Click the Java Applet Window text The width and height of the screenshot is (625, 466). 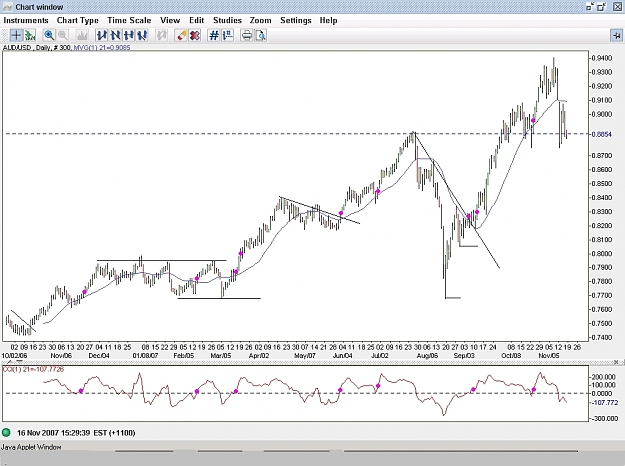[31, 447]
